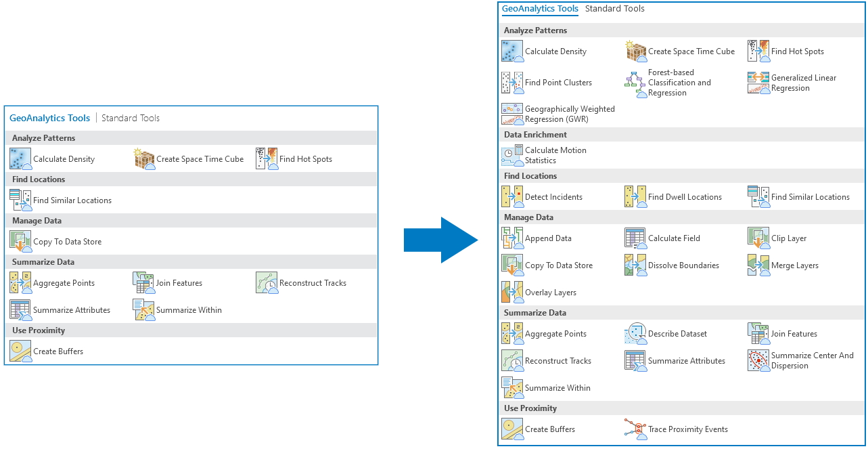The width and height of the screenshot is (868, 451).
Task: Select Summarize Attributes icon in right panel
Action: 635,361
